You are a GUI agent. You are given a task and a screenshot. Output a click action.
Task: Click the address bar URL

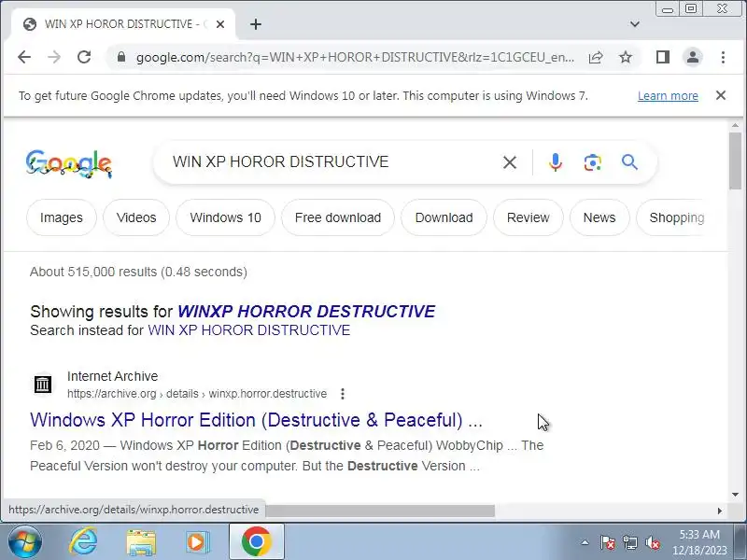(x=355, y=58)
